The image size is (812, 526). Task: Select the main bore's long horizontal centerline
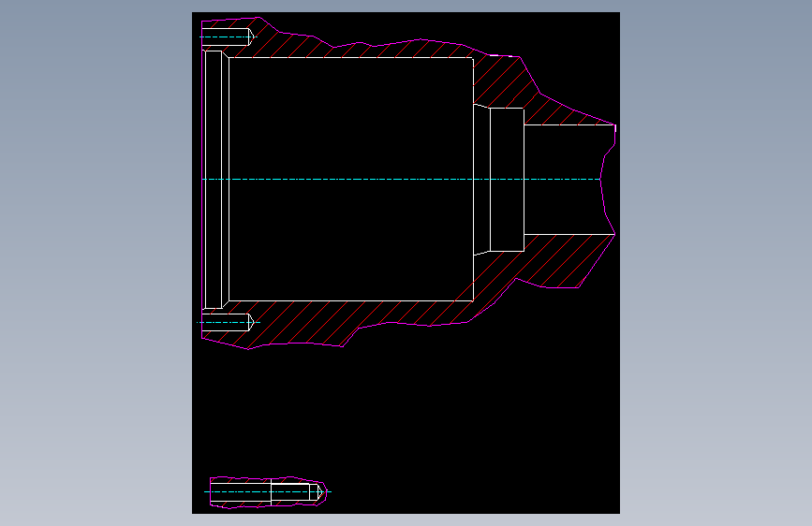(x=402, y=179)
